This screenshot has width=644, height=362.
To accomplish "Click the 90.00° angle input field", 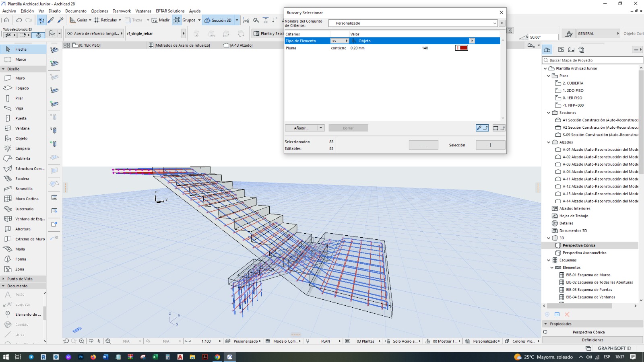I will 543,37.
